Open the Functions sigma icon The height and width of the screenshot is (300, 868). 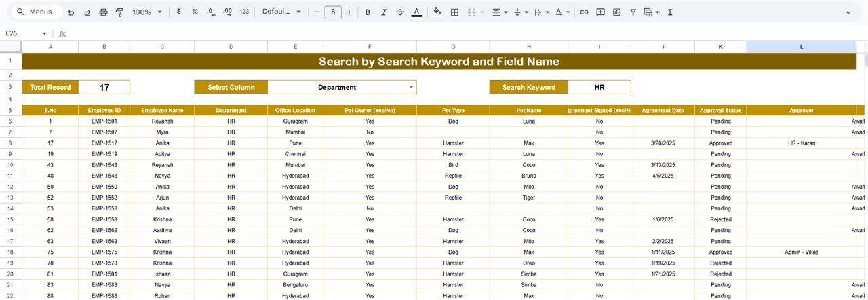pyautogui.click(x=670, y=12)
